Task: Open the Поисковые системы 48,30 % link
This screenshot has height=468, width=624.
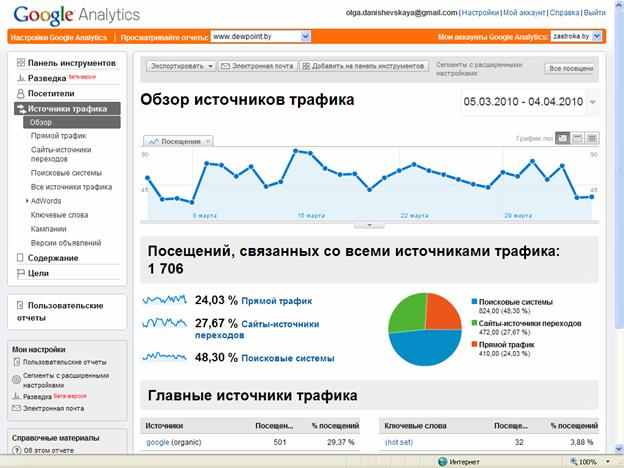Action: pyautogui.click(x=288, y=358)
